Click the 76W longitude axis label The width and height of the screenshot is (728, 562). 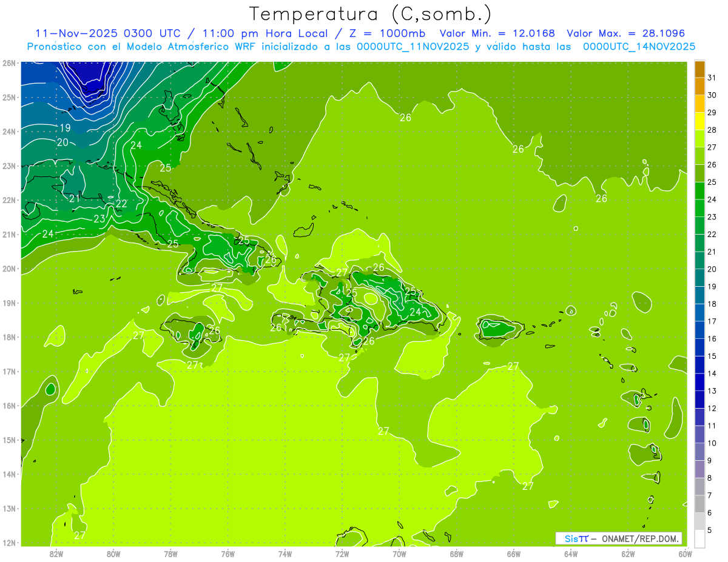click(x=228, y=554)
